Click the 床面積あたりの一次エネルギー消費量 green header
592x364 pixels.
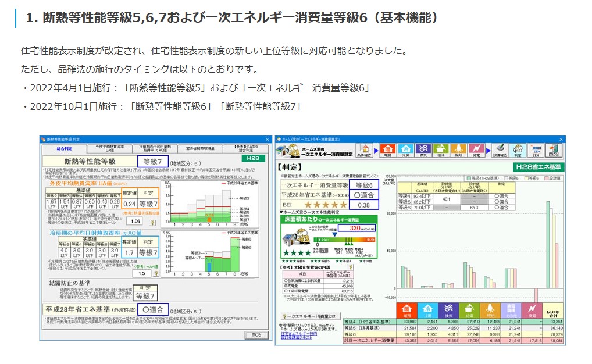(329, 219)
